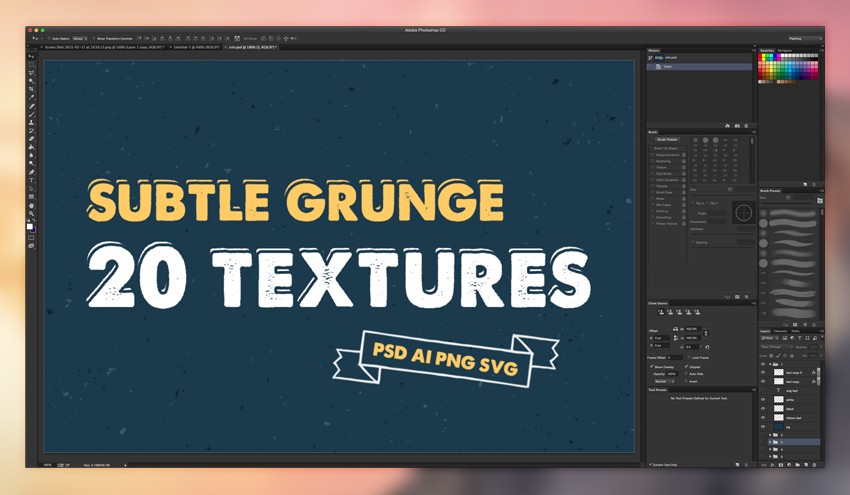850x495 pixels.
Task: Select the Paint Bucket tool
Action: pos(31,146)
